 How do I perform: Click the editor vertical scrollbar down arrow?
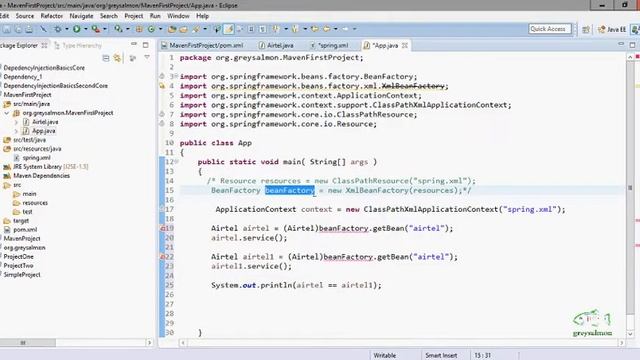click(630, 333)
